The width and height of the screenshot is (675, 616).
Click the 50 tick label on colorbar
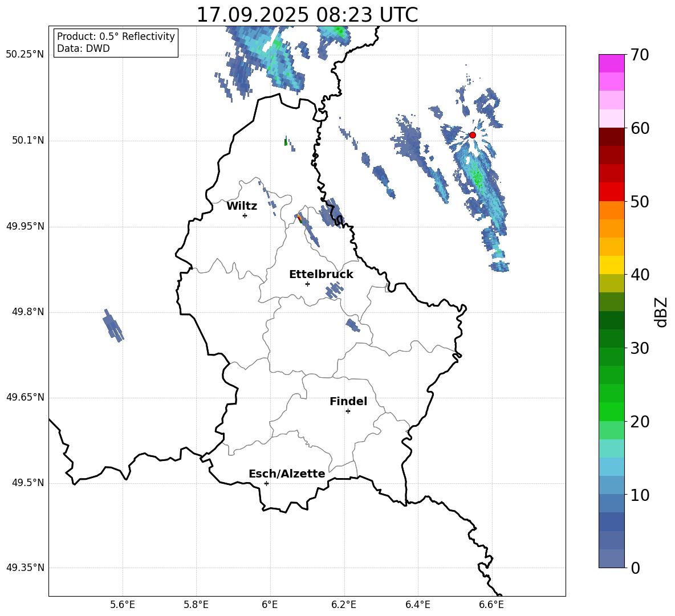point(639,201)
